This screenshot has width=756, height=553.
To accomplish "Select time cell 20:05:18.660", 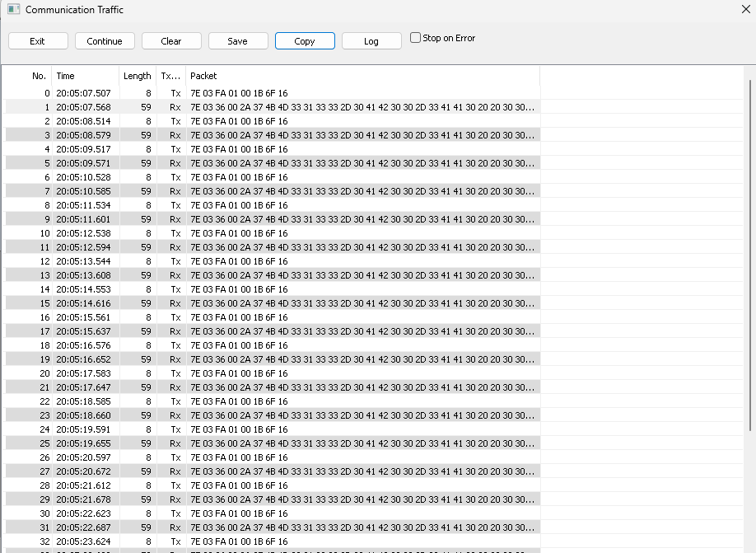I will 83,415.
